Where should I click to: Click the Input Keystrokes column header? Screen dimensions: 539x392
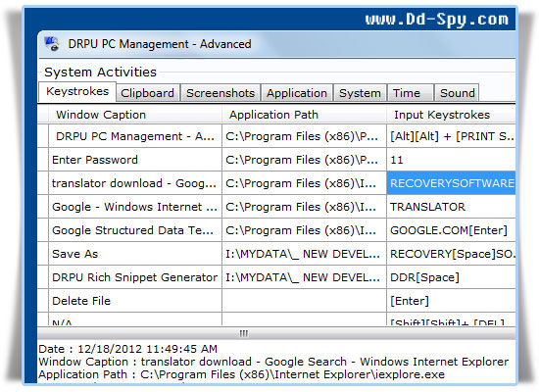click(451, 115)
